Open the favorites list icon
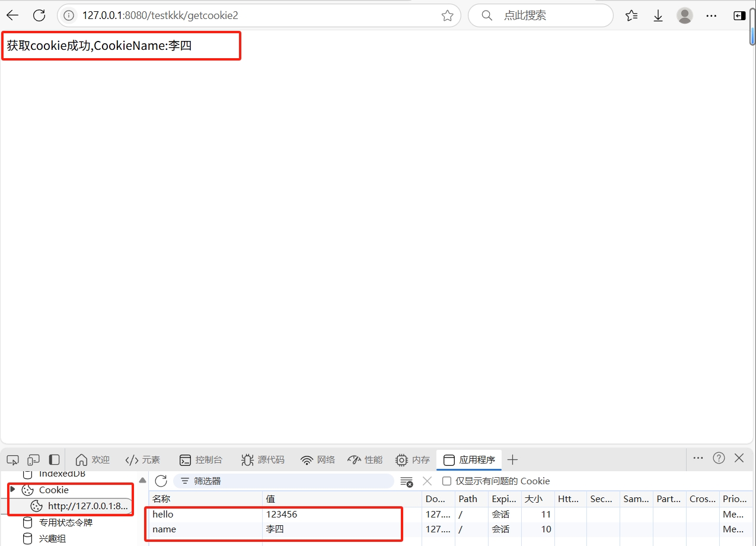 click(631, 15)
